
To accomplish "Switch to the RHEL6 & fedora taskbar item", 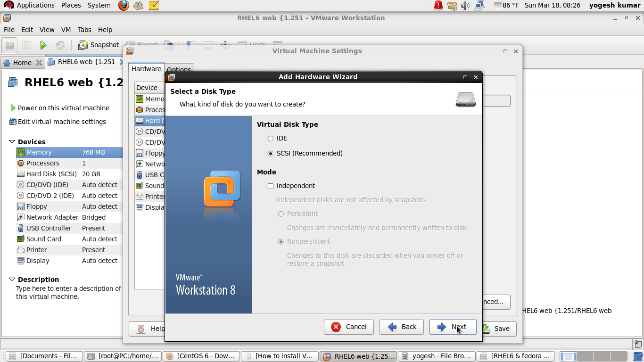I will [515, 356].
